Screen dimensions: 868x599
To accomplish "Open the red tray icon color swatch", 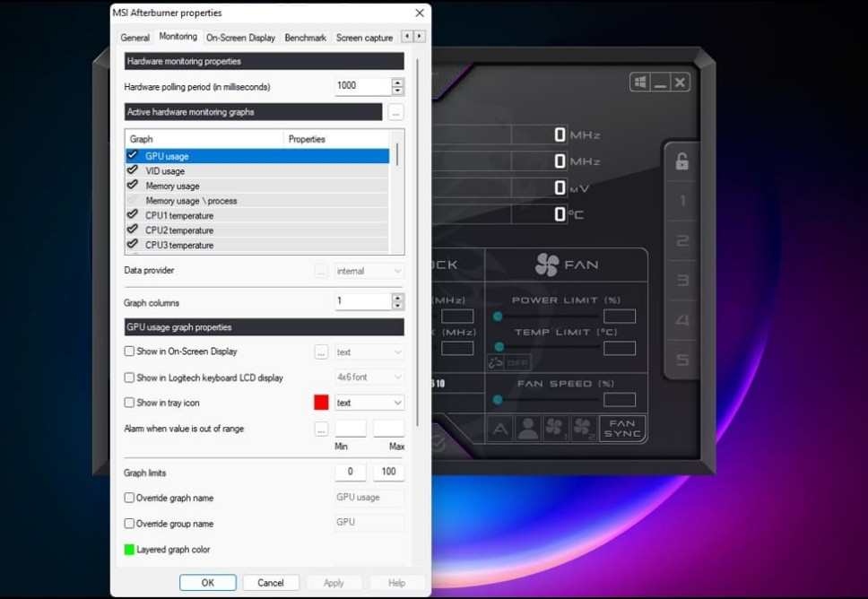I will click(x=321, y=403).
